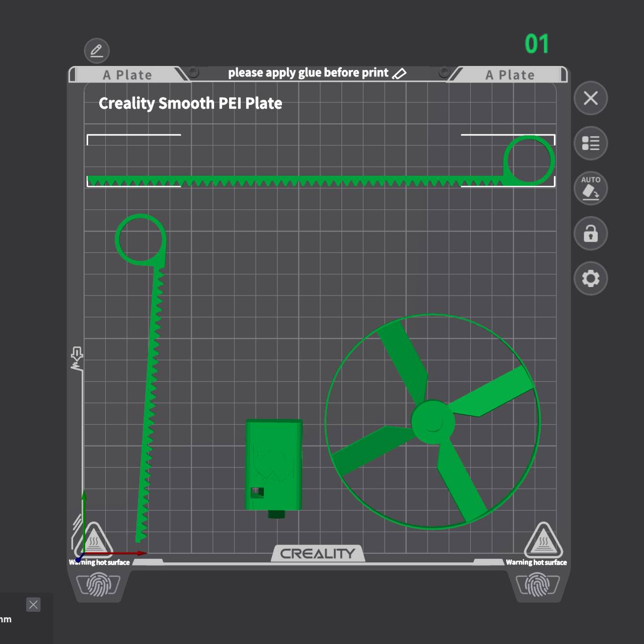The image size is (644, 644).
Task: Open plate settings with the gear icon
Action: pyautogui.click(x=591, y=278)
